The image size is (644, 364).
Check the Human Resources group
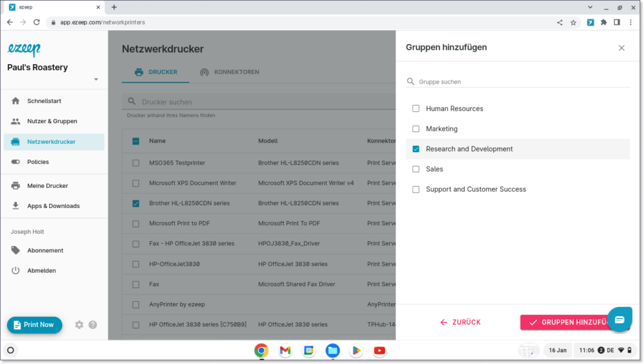click(416, 108)
